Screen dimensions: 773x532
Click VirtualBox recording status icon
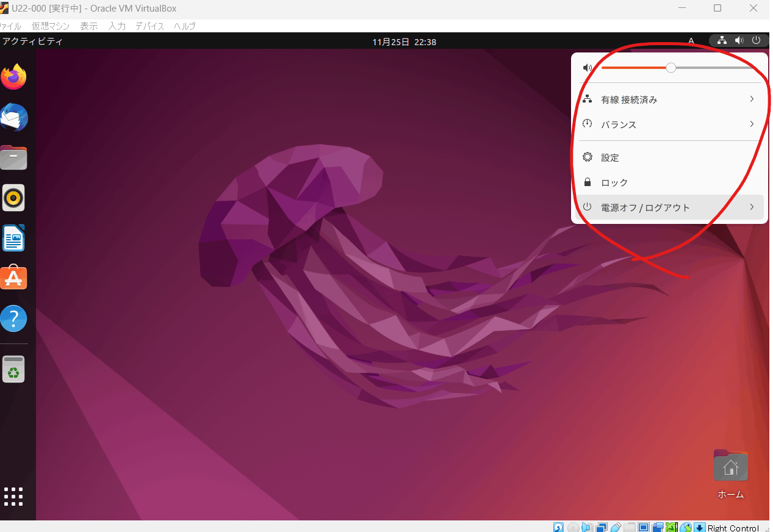pos(658,527)
